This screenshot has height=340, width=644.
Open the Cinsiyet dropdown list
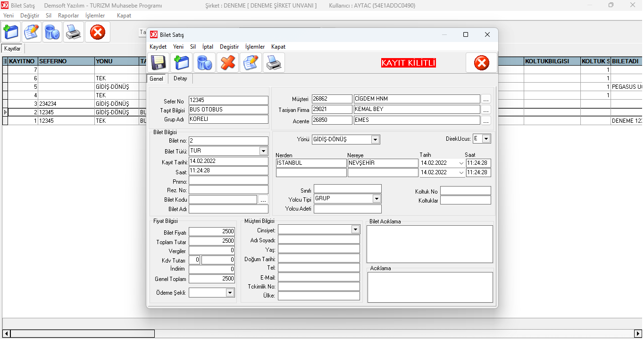click(355, 229)
